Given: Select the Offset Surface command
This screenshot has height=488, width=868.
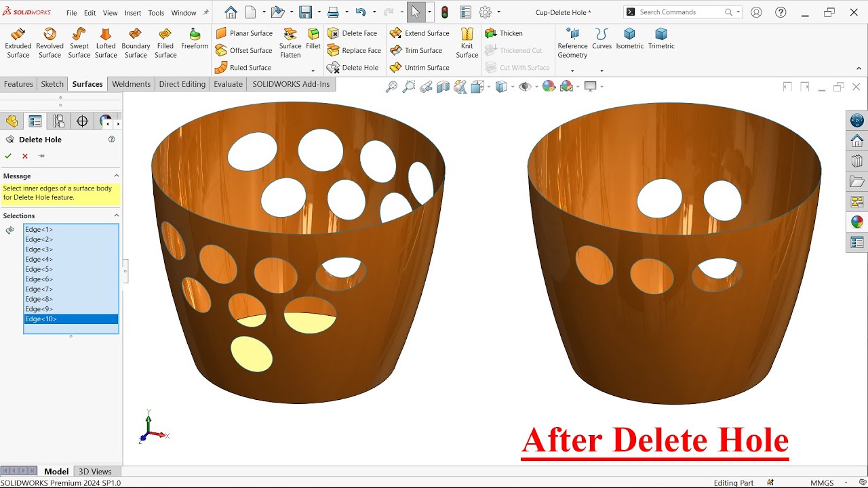Looking at the screenshot, I should coord(243,50).
